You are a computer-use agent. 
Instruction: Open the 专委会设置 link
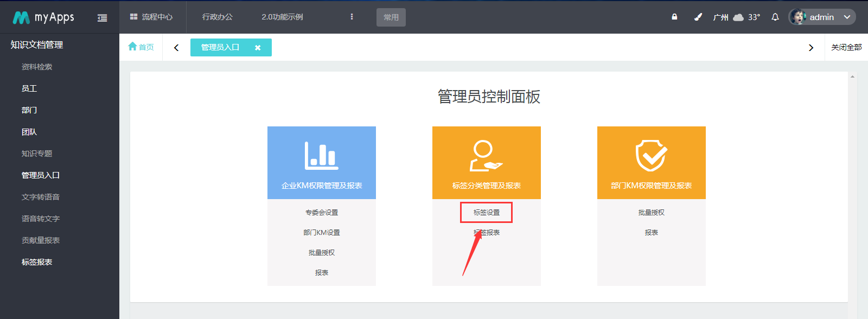coord(322,213)
